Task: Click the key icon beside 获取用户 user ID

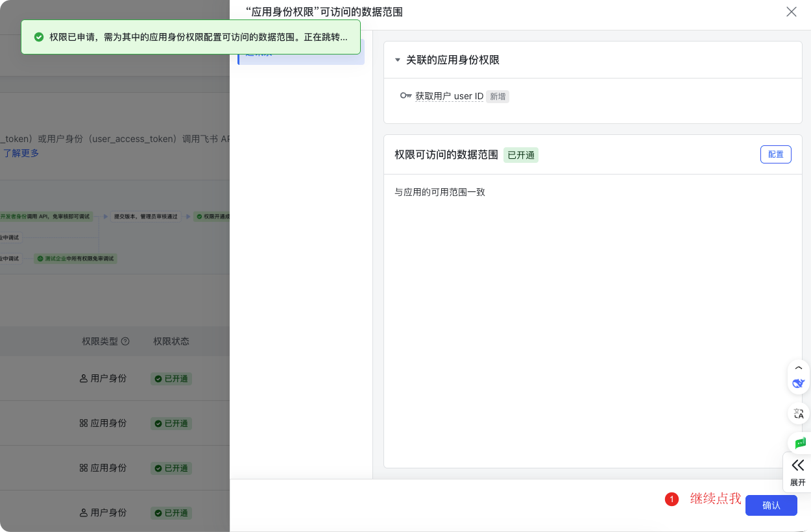Action: [x=406, y=96]
